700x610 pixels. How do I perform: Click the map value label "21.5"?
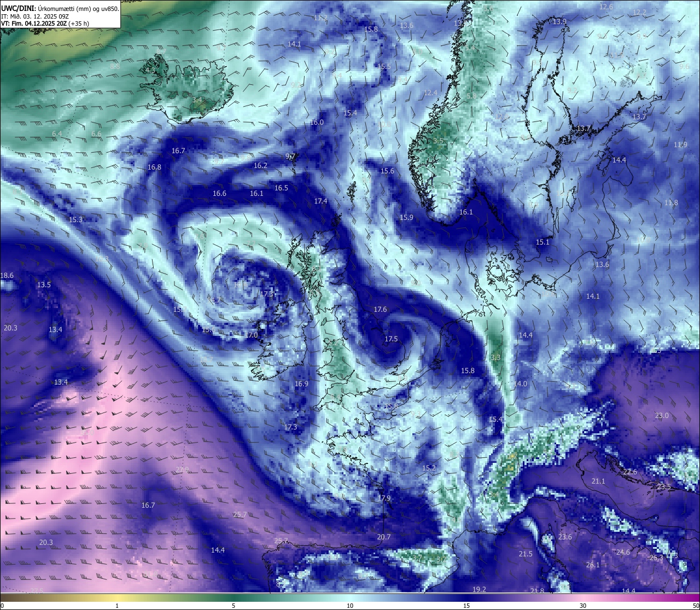tap(526, 554)
